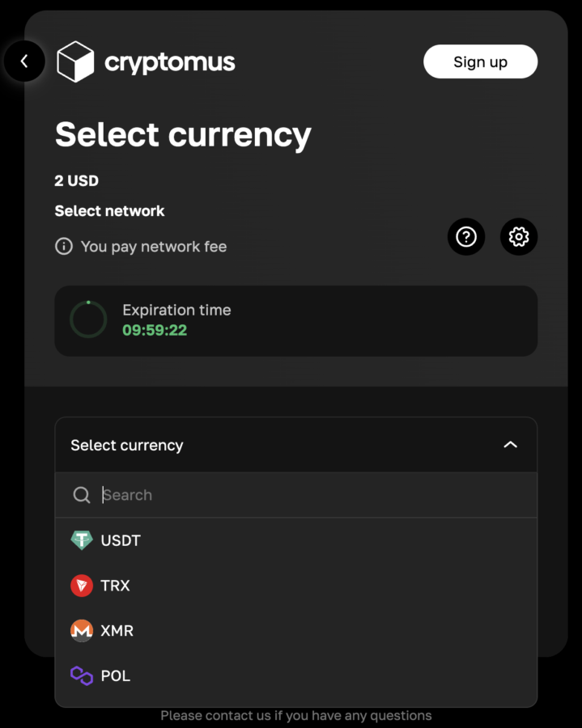This screenshot has width=582, height=728.
Task: Click the expiration time progress ring
Action: [88, 320]
